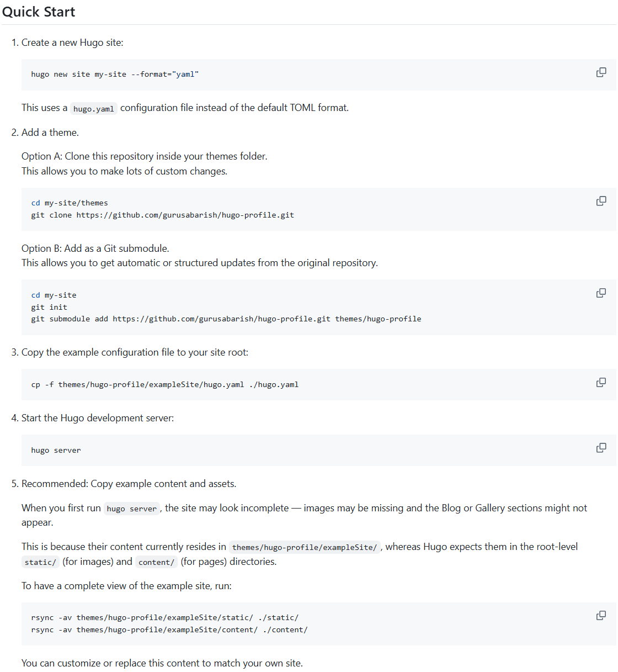Copy the git submodule add code block
Screen dimensions: 618x672
pyautogui.click(x=601, y=293)
